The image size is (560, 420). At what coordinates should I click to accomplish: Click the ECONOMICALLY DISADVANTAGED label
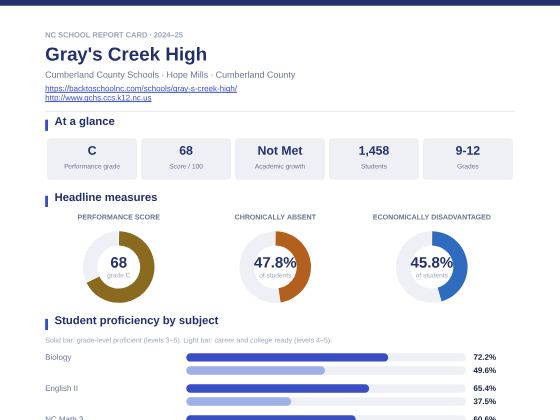(x=431, y=217)
